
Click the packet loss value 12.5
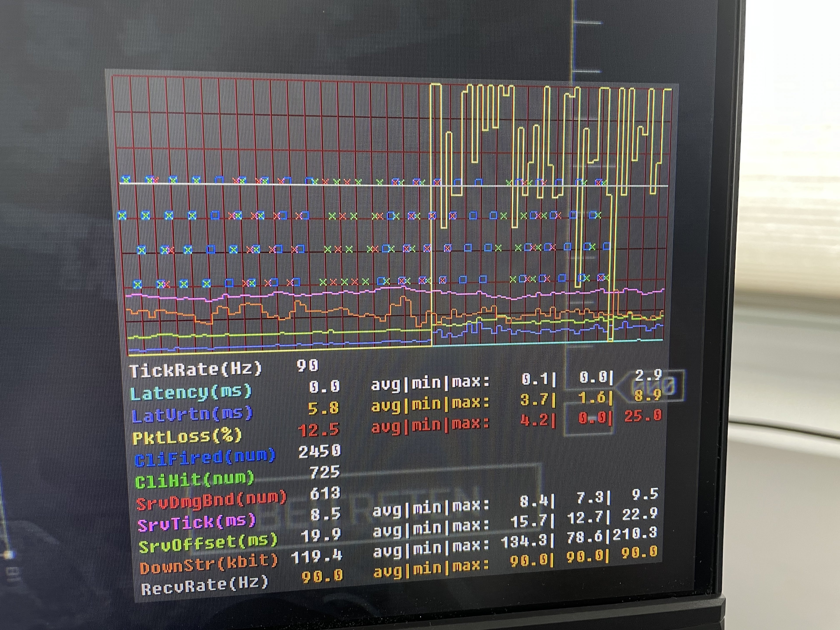click(x=318, y=430)
